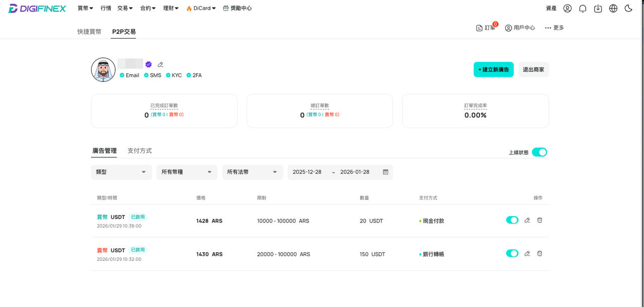Delete the 賣幣 USDT advertisement
Image resolution: width=644 pixels, height=307 pixels.
coord(539,253)
